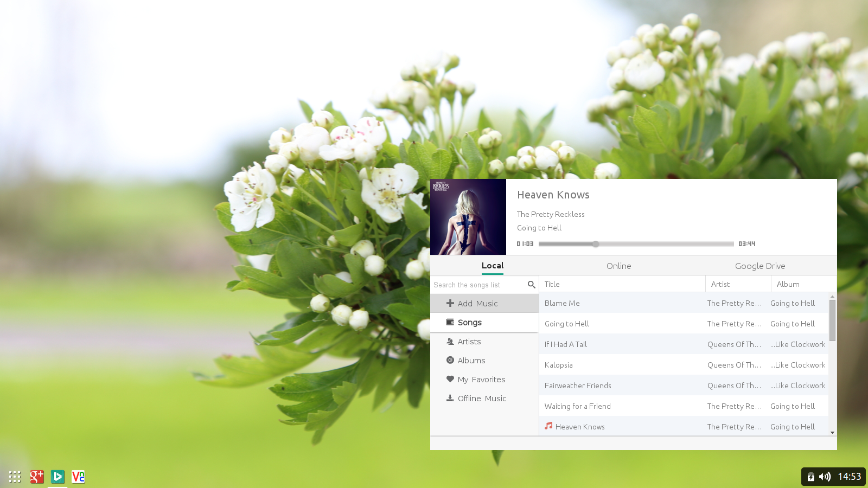
Task: Click the Albums disc icon
Action: [x=450, y=360]
